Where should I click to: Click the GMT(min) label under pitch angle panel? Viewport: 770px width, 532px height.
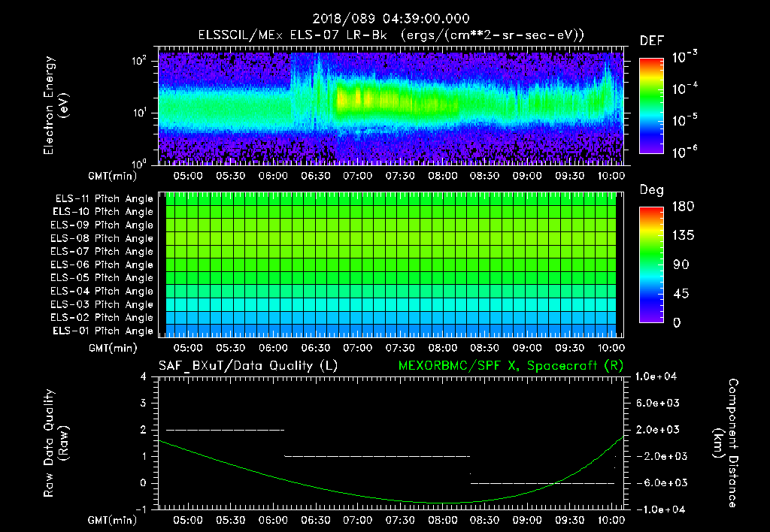point(113,348)
